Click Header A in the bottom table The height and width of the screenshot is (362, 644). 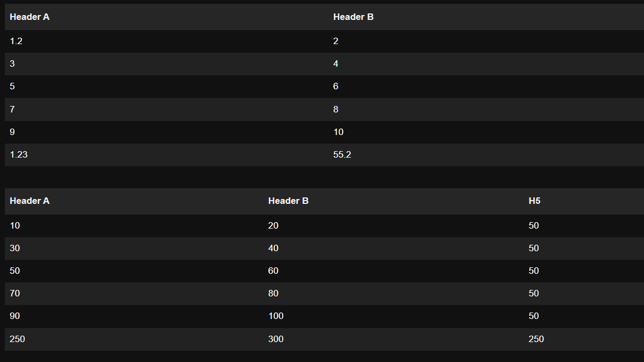click(x=30, y=201)
